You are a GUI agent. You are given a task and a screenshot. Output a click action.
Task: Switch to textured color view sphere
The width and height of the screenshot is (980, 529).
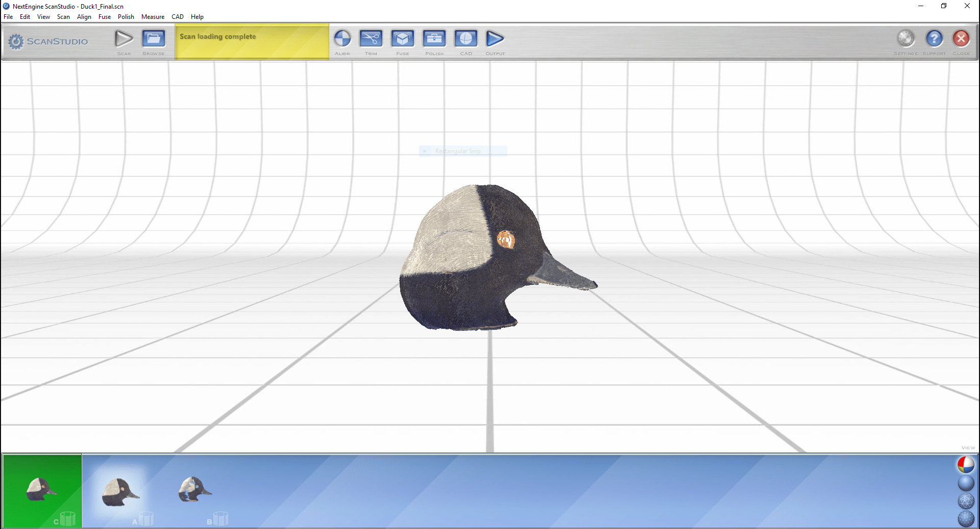(966, 465)
